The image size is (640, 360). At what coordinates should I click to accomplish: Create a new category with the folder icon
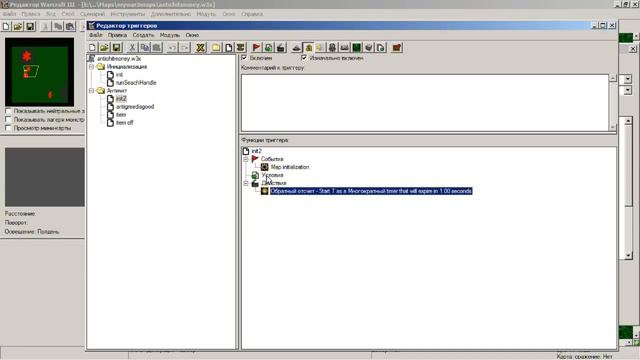[x=216, y=48]
